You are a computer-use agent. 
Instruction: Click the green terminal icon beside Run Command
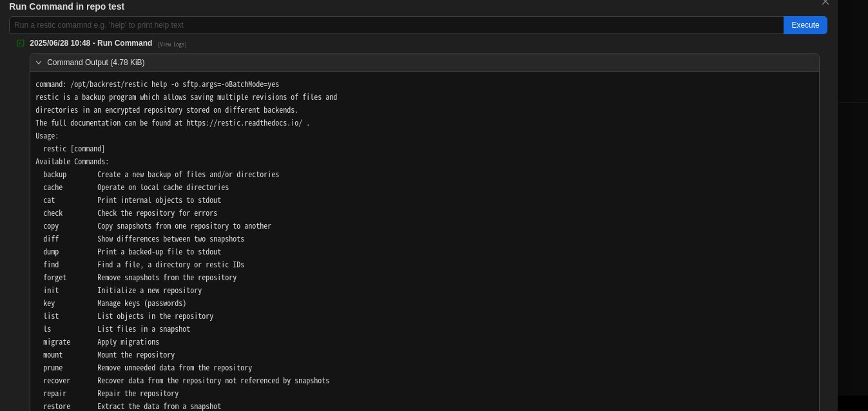(21, 43)
